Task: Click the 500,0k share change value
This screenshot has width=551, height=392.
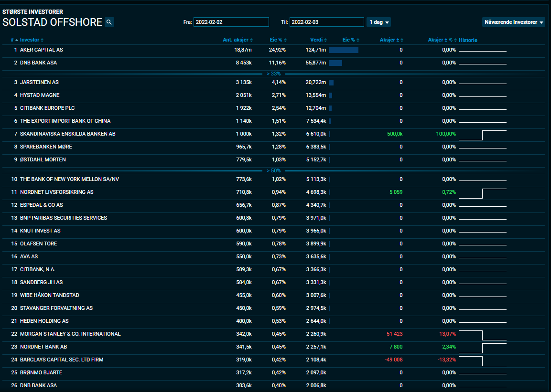Action: pyautogui.click(x=395, y=134)
